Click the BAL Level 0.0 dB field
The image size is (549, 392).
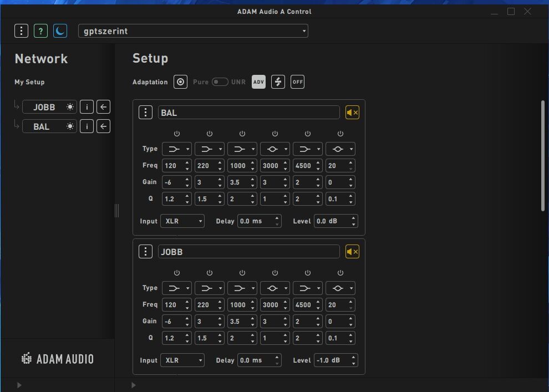click(x=335, y=221)
